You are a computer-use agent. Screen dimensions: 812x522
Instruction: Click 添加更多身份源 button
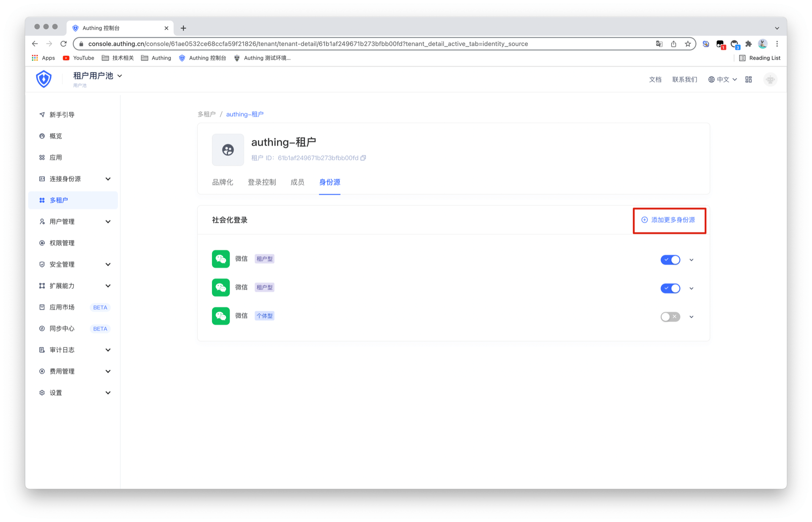(x=669, y=220)
